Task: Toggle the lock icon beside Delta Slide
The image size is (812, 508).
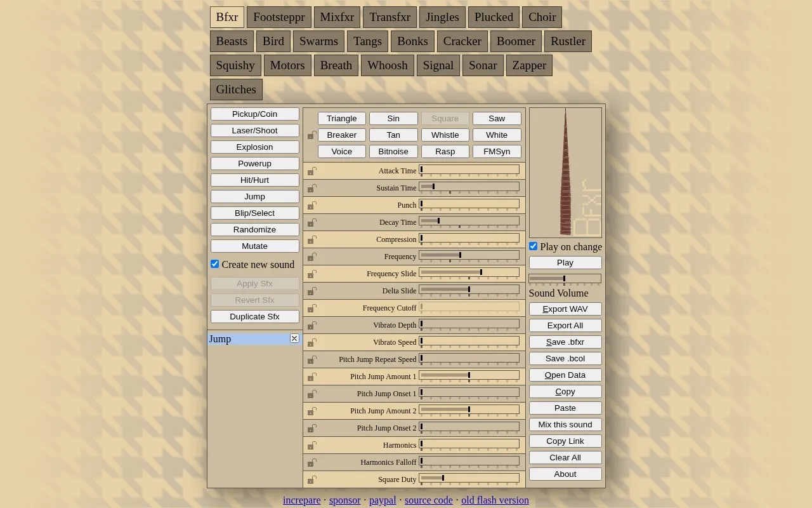Action: click(x=312, y=291)
